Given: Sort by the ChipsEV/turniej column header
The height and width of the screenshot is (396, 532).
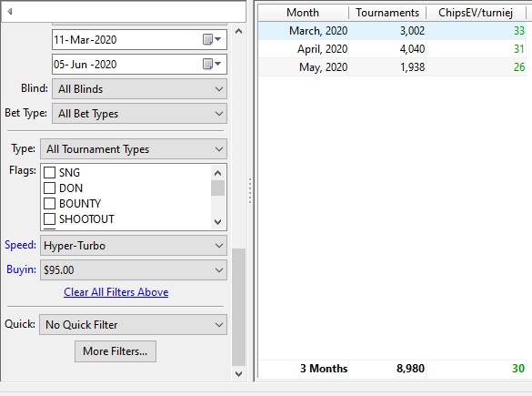Looking at the screenshot, I should tap(476, 13).
